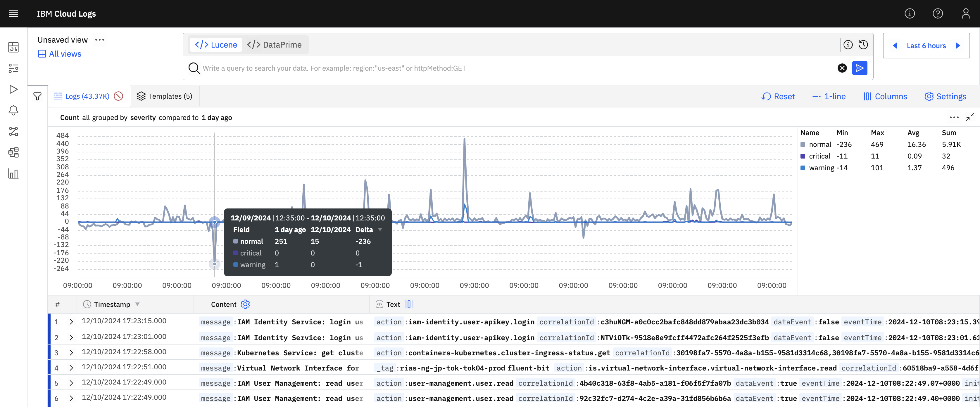Collapse the chart with minimize arrows icon
Screen dimensions: 980x407
coord(970,117)
